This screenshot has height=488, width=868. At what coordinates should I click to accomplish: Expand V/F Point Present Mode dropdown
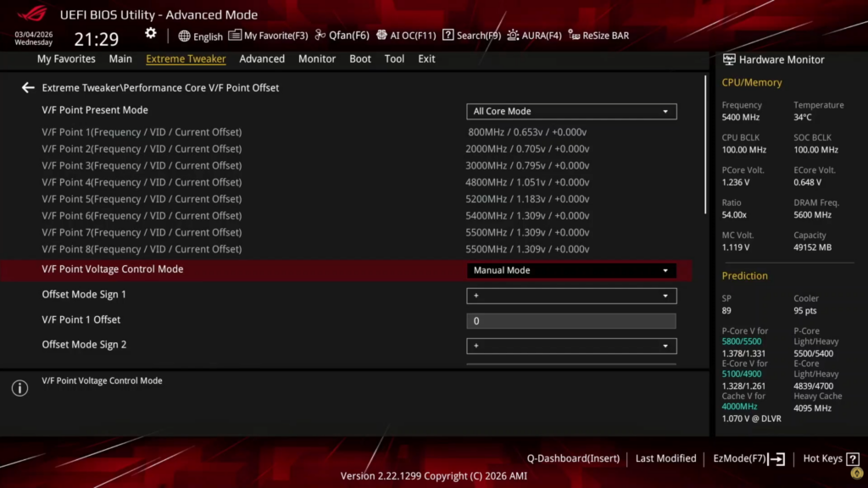click(x=571, y=111)
